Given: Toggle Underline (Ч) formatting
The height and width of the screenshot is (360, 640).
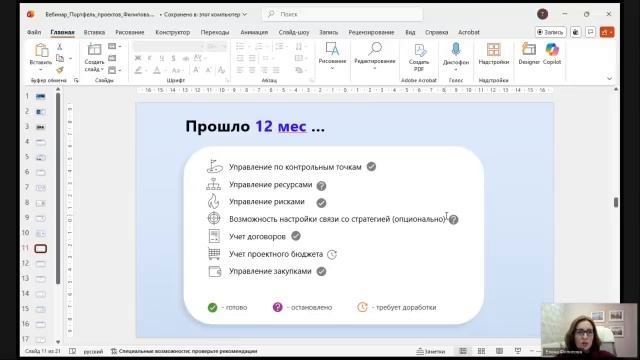Looking at the screenshot, I should 162,58.
